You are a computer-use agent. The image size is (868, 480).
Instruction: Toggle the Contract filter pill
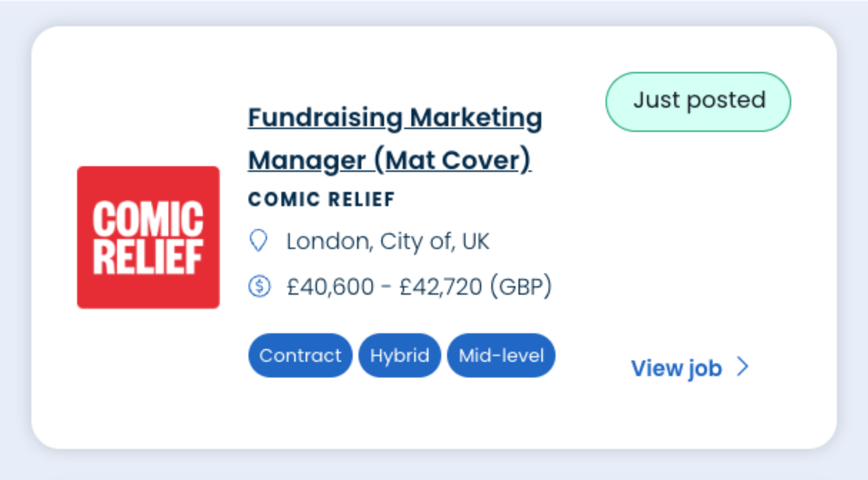tap(300, 355)
